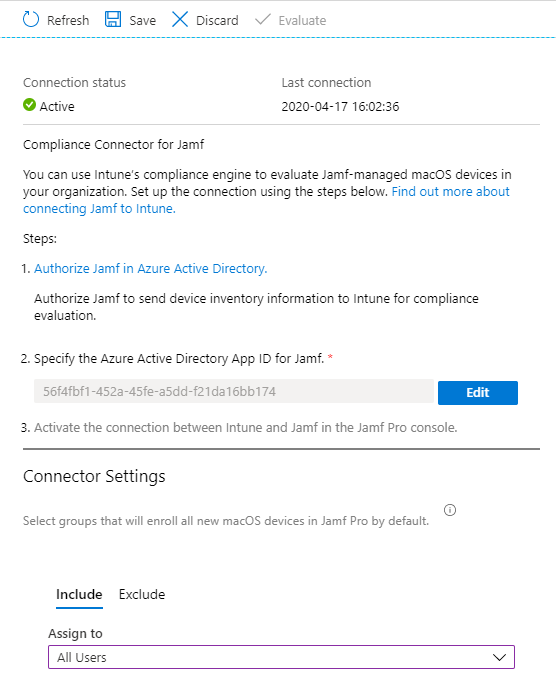Click the Discard text label in toolbar

point(217,20)
